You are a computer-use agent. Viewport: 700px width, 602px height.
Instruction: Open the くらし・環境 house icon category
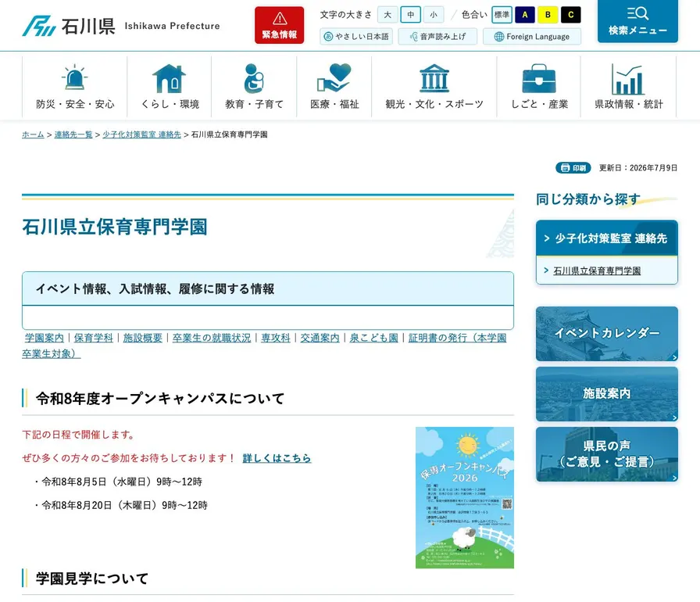[x=170, y=87]
